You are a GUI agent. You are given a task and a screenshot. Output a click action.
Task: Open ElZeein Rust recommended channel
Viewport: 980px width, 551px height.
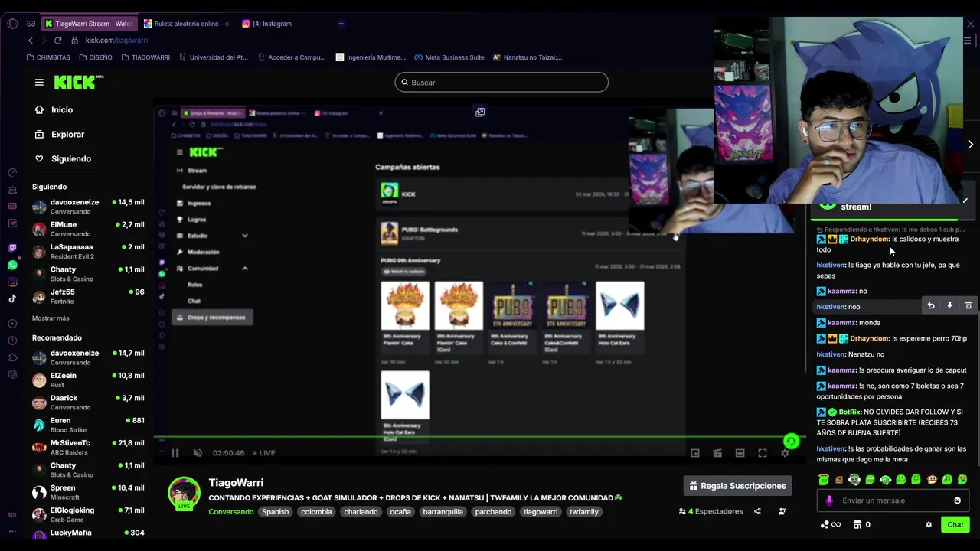(88, 380)
